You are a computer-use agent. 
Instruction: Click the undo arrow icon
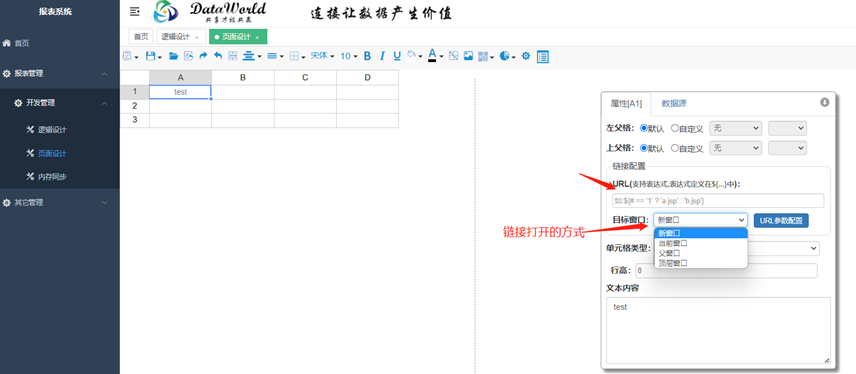click(x=218, y=56)
